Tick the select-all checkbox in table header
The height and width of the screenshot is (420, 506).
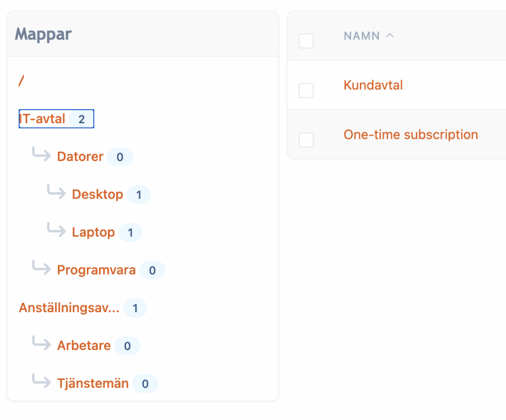point(306,41)
